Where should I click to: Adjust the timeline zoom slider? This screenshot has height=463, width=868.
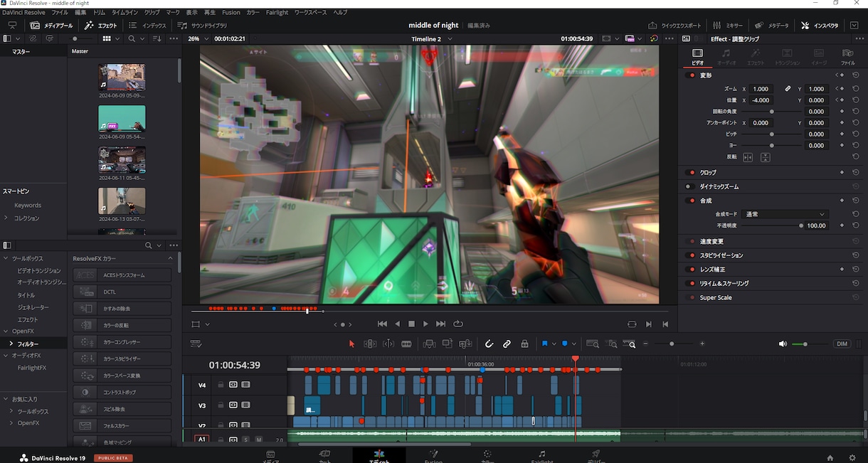[673, 344]
